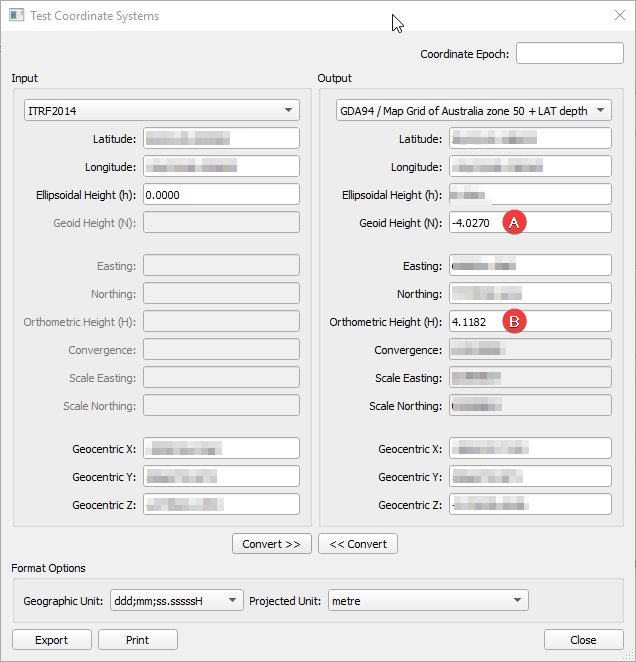Click red marker A beside Geoid Height

[514, 223]
